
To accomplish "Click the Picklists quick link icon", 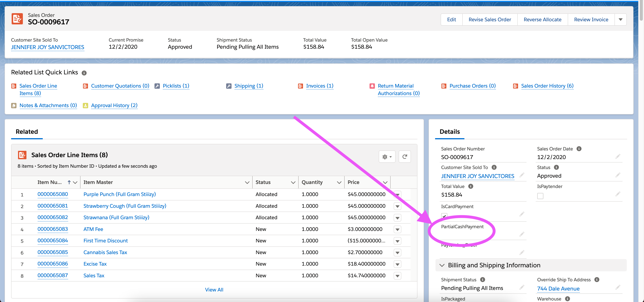I will [157, 86].
